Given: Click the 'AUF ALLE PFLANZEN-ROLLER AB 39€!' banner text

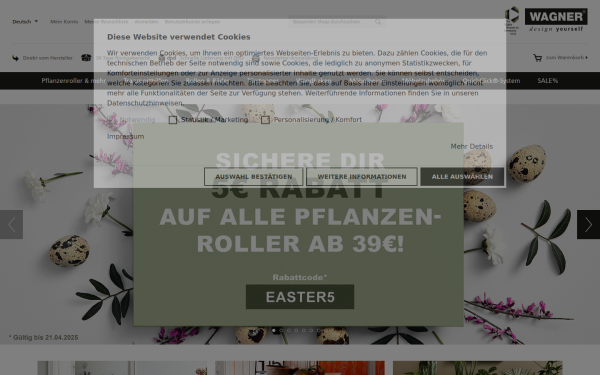Looking at the screenshot, I should (300, 230).
